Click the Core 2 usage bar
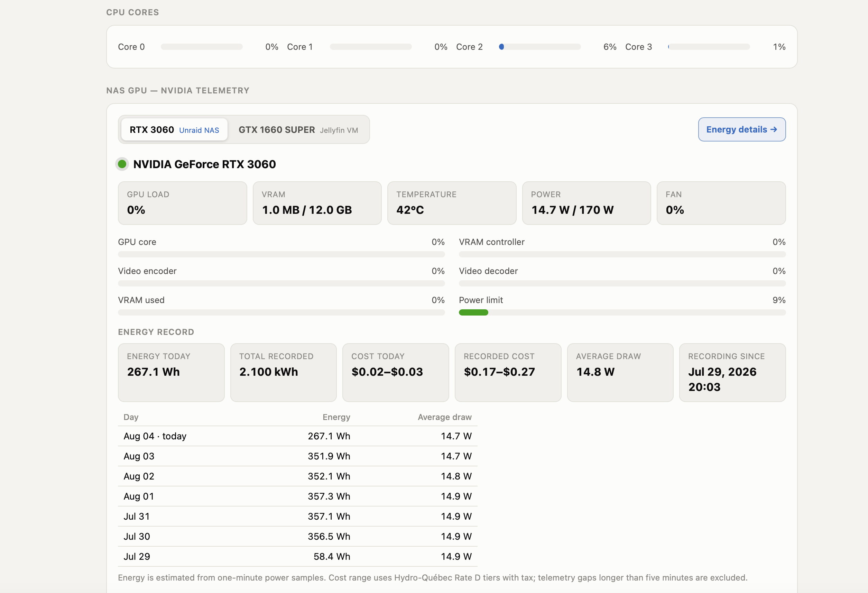This screenshot has width=868, height=593. tap(539, 47)
